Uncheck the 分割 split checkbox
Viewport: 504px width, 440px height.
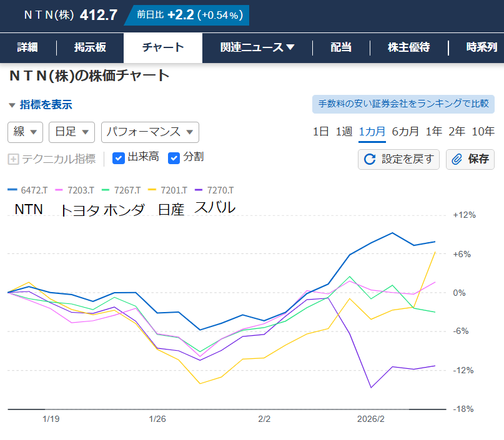(174, 158)
